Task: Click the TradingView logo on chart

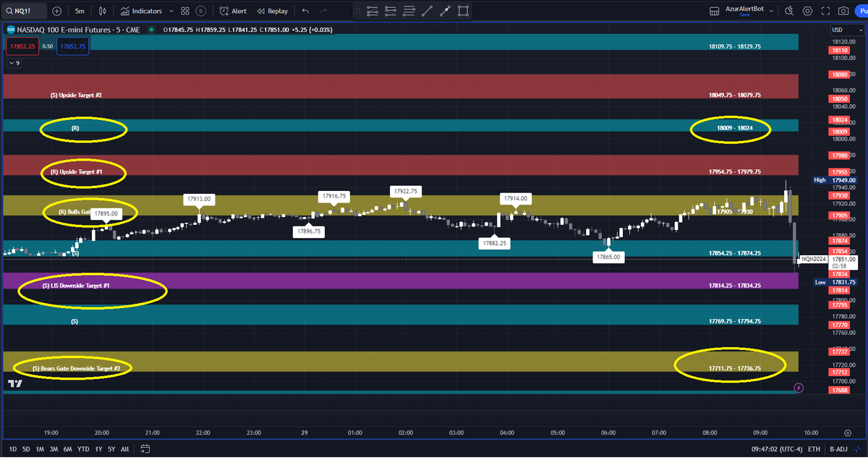Action: tap(14, 384)
